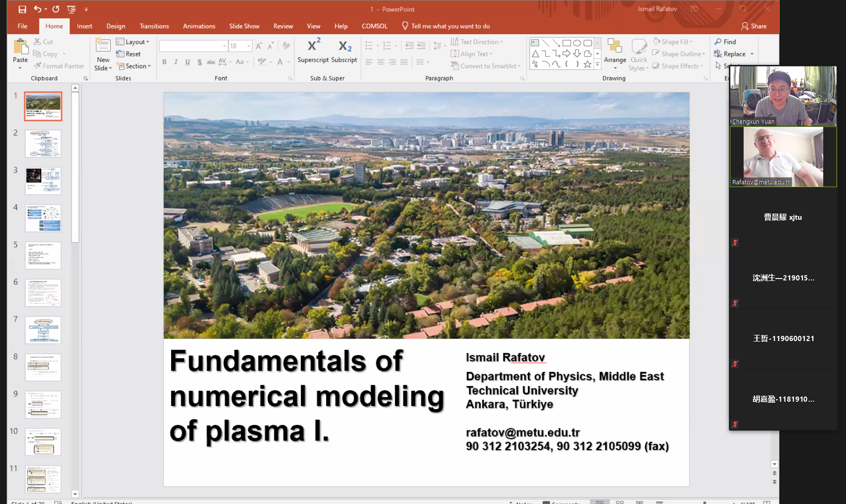Click the Subscript icon
Image resolution: width=846 pixels, height=504 pixels.
pos(345,46)
